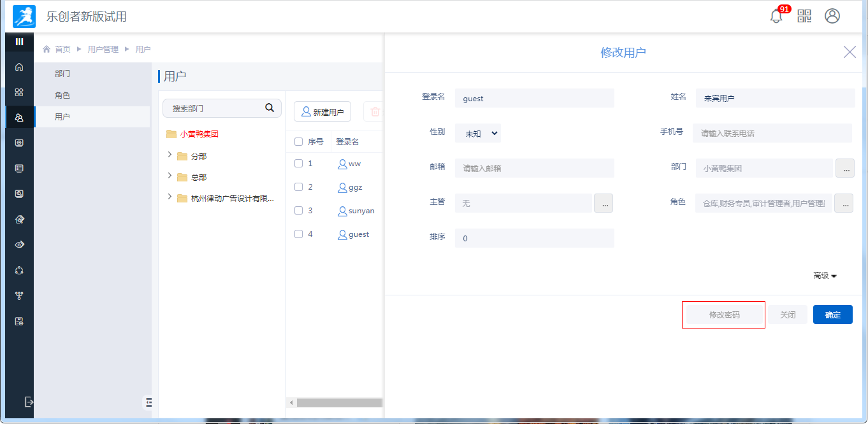Select the checkbox for user sunyan
868x424 pixels.
[x=298, y=211]
